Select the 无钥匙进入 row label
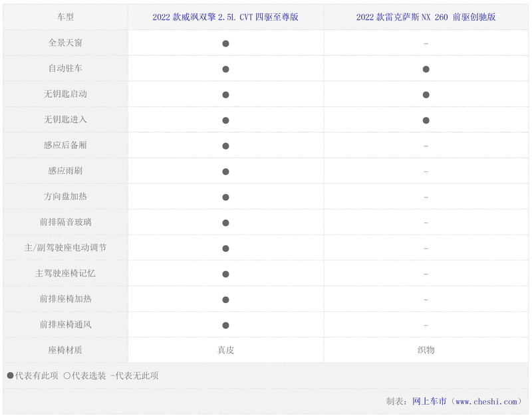 point(65,120)
